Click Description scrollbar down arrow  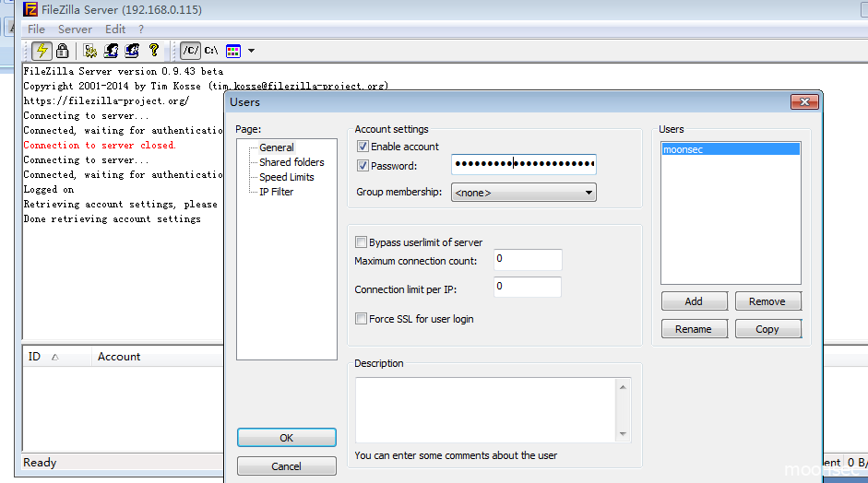coord(623,434)
